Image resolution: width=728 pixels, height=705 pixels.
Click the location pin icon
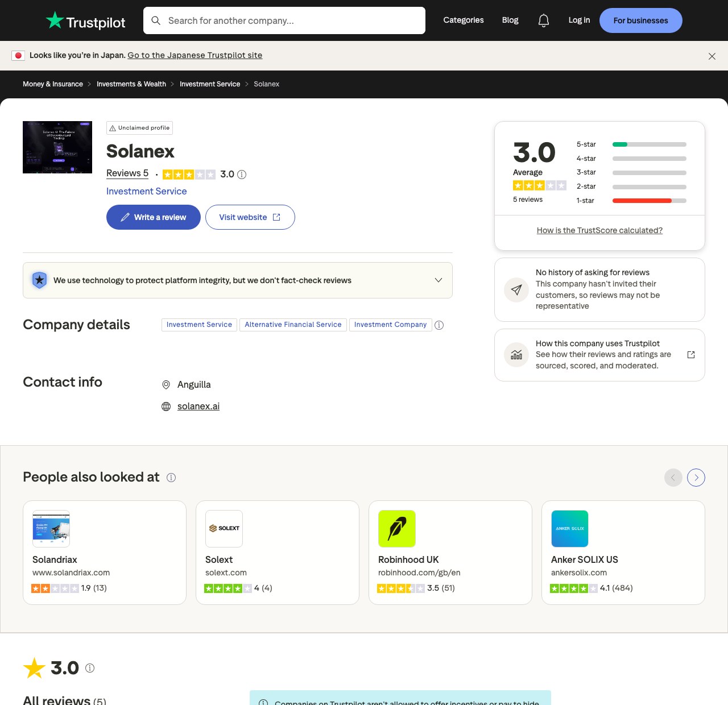(x=166, y=385)
